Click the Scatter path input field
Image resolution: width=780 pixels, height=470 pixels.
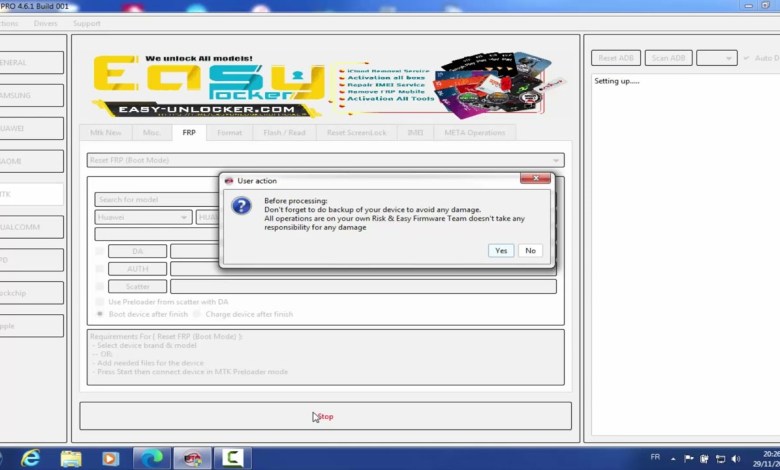pyautogui.click(x=363, y=286)
